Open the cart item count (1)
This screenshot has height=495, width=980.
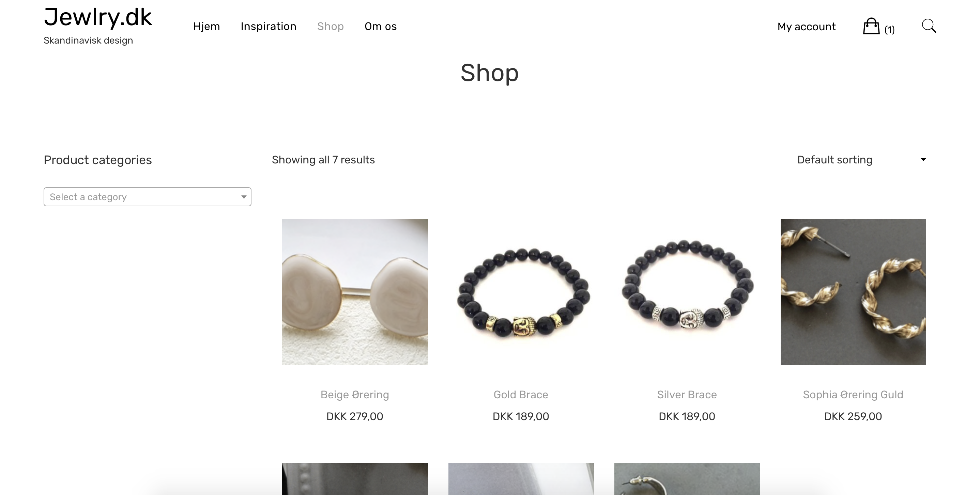(x=889, y=29)
